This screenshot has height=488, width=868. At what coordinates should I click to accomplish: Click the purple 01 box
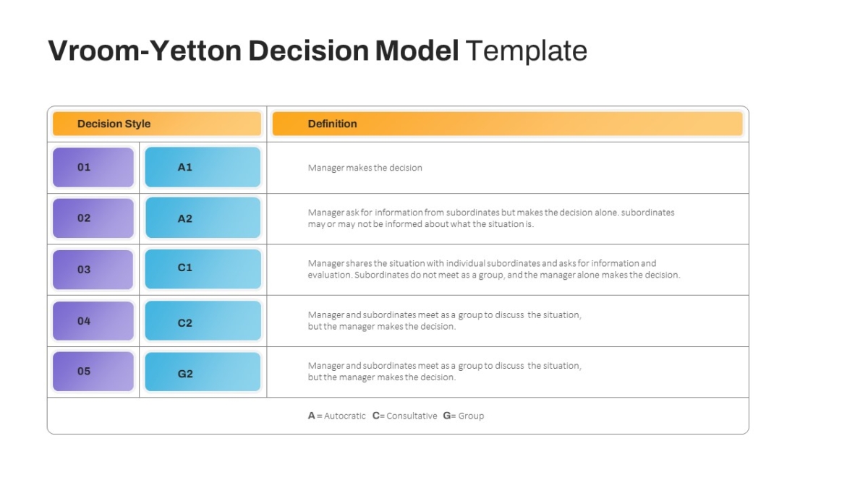pos(93,167)
